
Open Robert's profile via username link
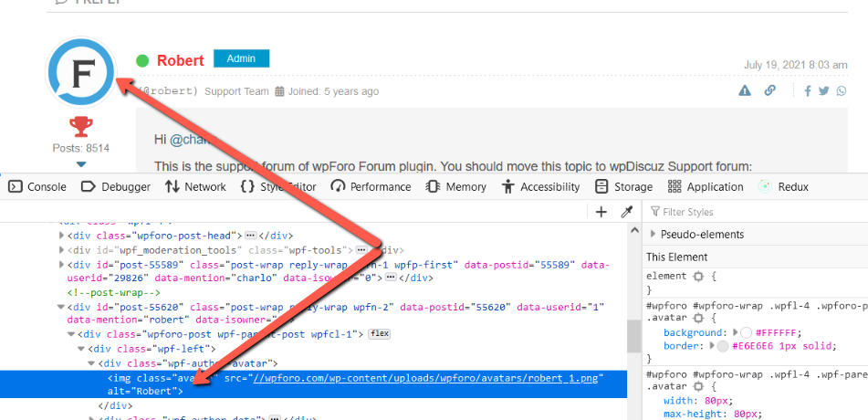tap(181, 60)
